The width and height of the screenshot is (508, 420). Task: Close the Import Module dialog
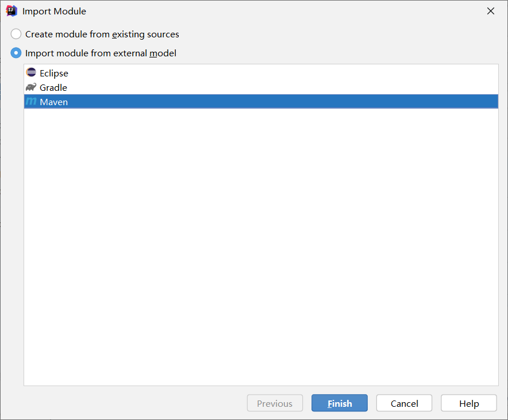pyautogui.click(x=490, y=10)
